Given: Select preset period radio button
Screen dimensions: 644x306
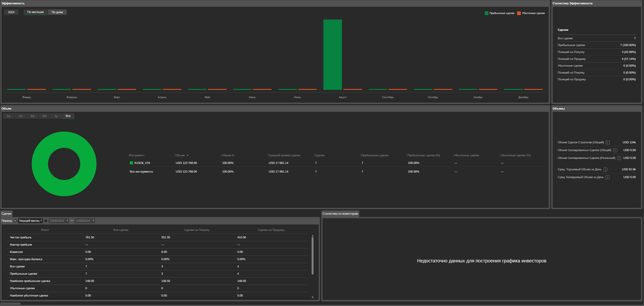Looking at the screenshot, I should point(15,221).
